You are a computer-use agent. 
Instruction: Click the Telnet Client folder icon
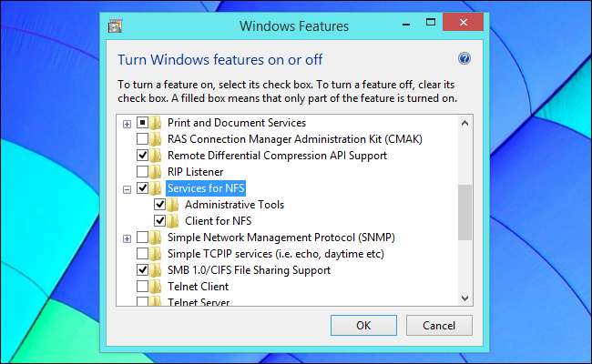point(156,287)
